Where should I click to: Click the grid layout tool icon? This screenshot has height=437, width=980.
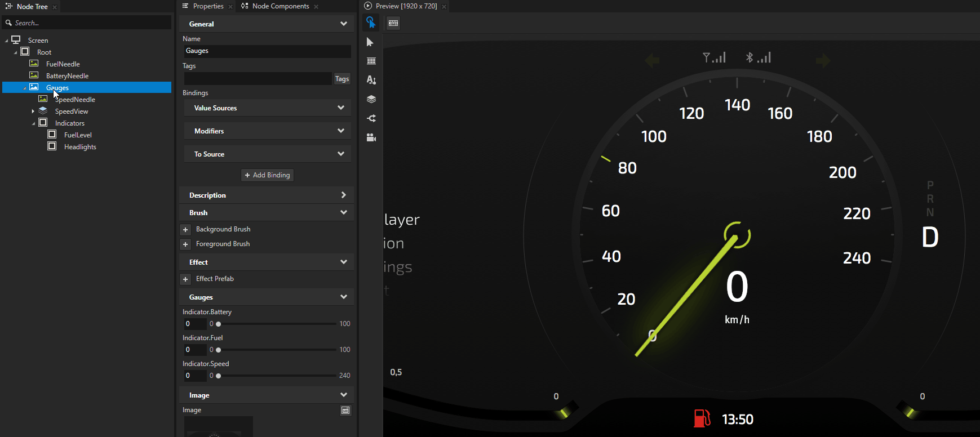(371, 61)
